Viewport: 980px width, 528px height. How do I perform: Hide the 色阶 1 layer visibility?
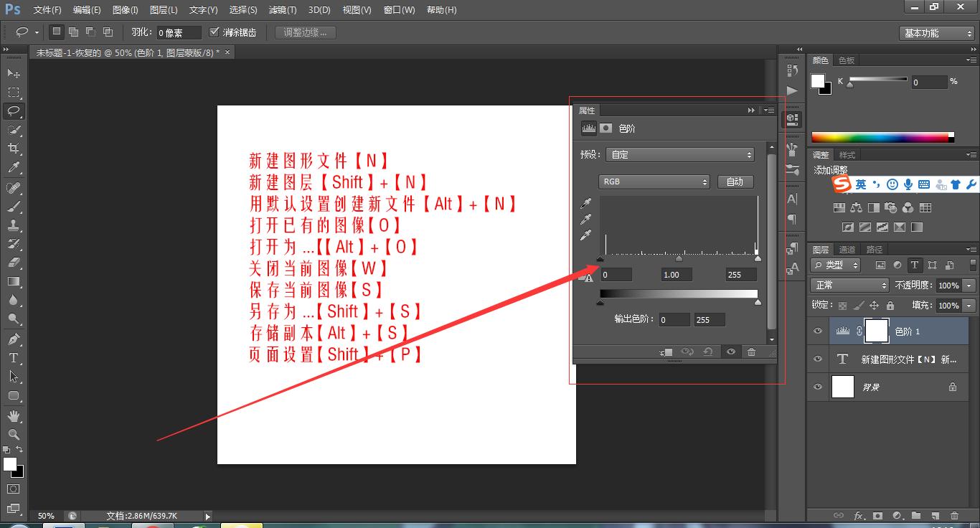coord(818,331)
